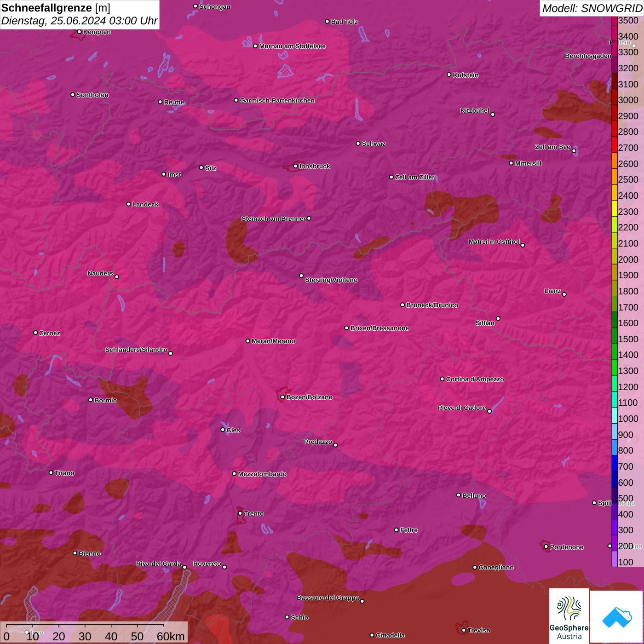This screenshot has width=644, height=644.
Task: Select the 3500 color in the legend
Action: [x=615, y=21]
